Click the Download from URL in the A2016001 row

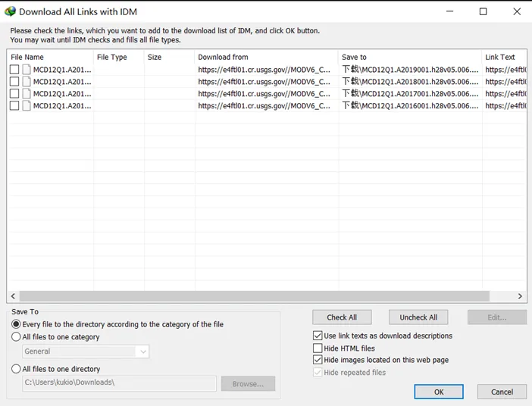click(264, 105)
